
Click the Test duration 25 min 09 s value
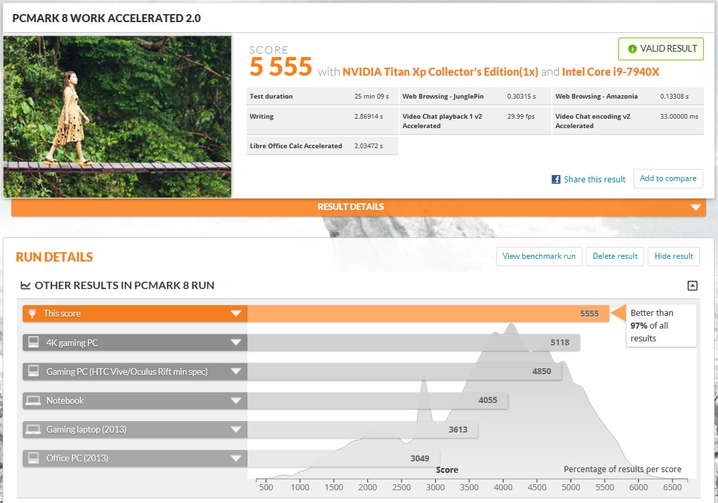[x=371, y=96]
